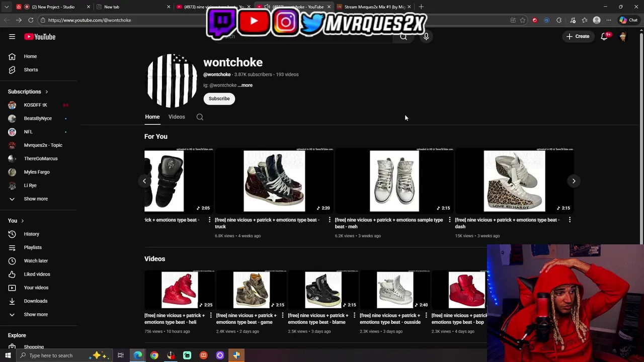Open the 'blame' beat video thumbnail
Image resolution: width=644 pixels, height=362 pixels.
click(x=323, y=290)
